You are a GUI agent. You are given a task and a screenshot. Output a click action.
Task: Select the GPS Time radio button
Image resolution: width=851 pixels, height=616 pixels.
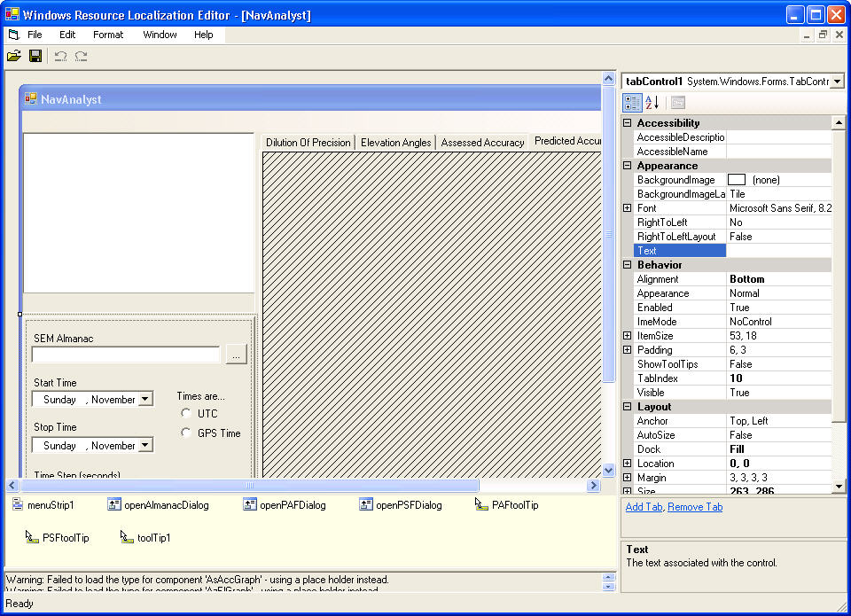pyautogui.click(x=186, y=433)
